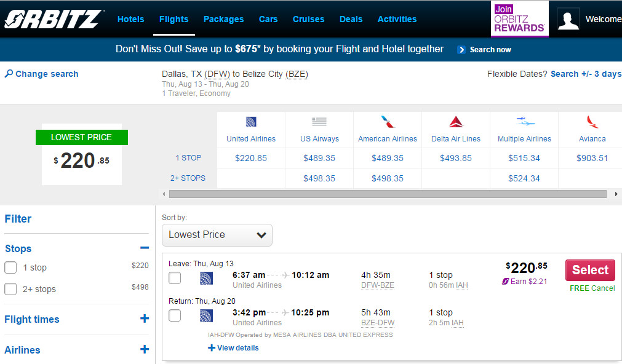Screen dimensions: 622x364
Task: Open the Lowest Price sort dropdown
Action: click(x=217, y=235)
